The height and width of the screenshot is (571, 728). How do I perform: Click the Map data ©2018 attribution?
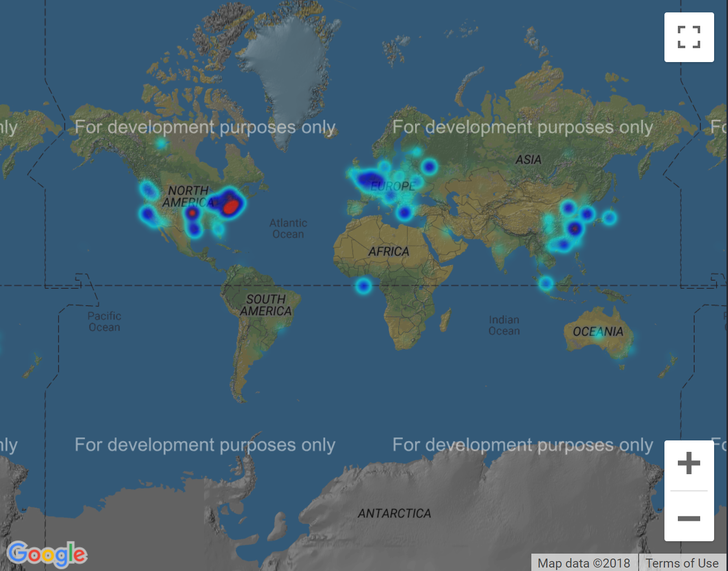click(584, 563)
